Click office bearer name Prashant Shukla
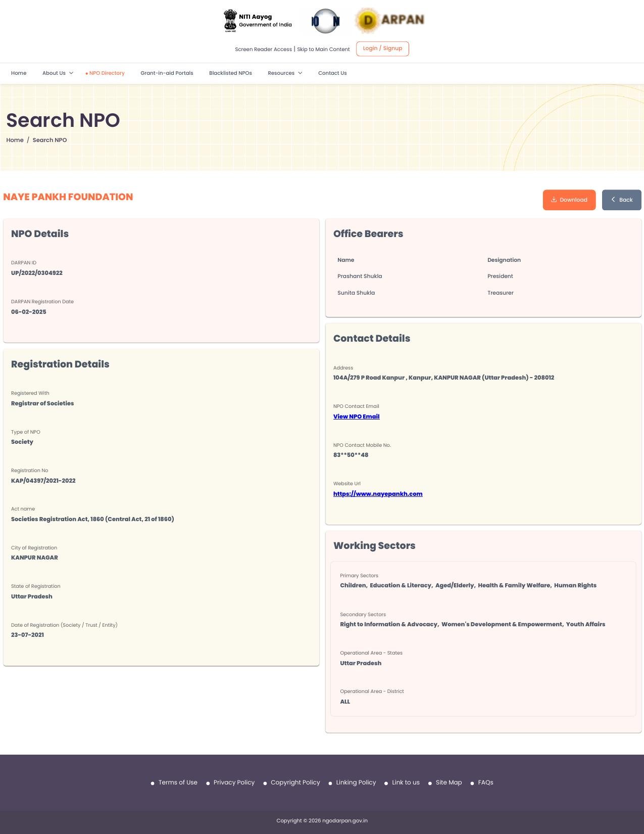 (x=360, y=276)
